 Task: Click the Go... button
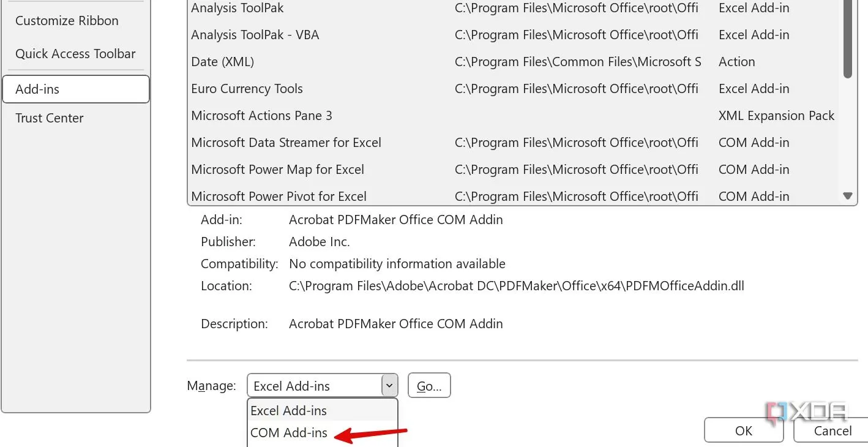click(x=429, y=386)
